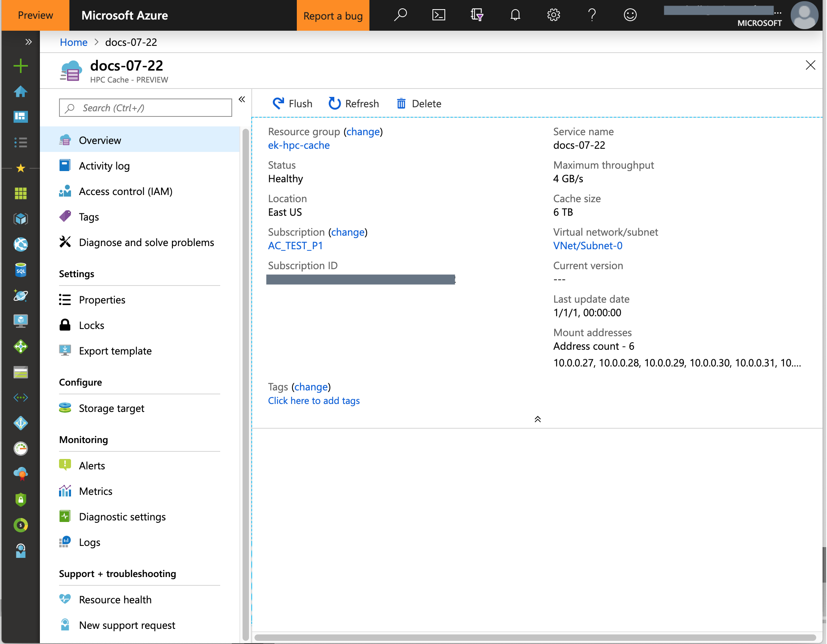Click the Flush icon to flush cache

[278, 103]
